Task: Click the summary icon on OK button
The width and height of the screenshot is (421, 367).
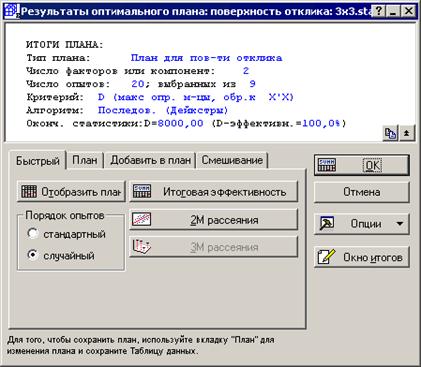Action: tap(327, 165)
